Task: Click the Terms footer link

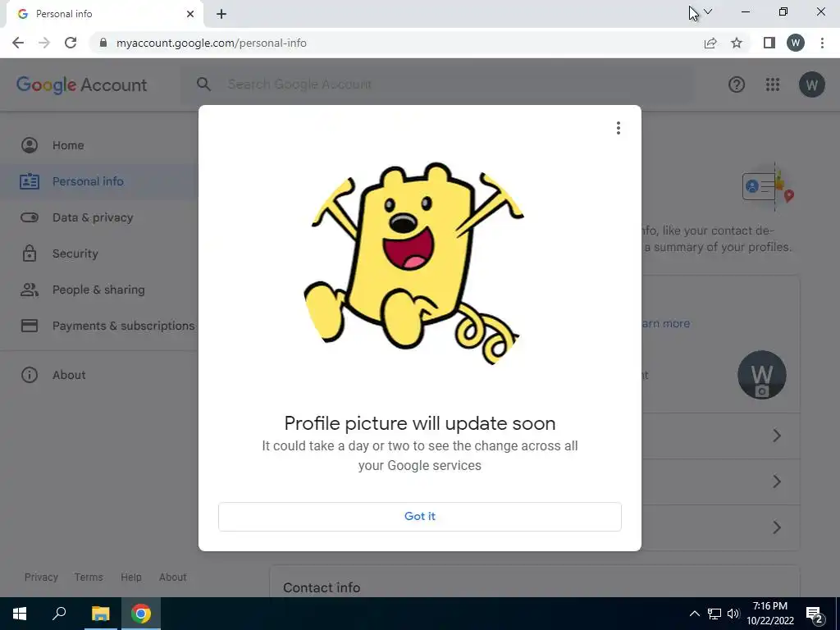Action: coord(89,577)
